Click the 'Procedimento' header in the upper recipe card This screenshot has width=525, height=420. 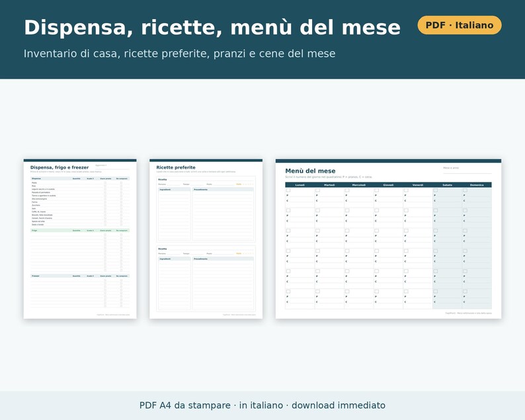[x=223, y=190]
